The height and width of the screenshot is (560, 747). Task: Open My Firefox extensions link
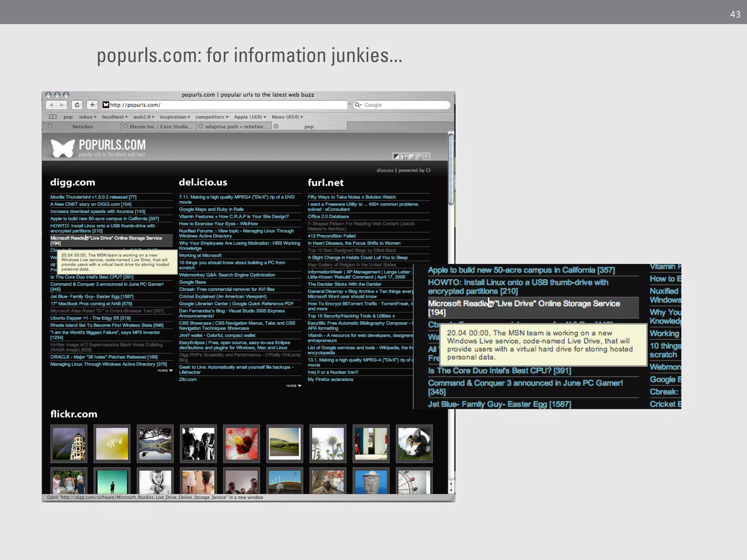pyautogui.click(x=330, y=380)
